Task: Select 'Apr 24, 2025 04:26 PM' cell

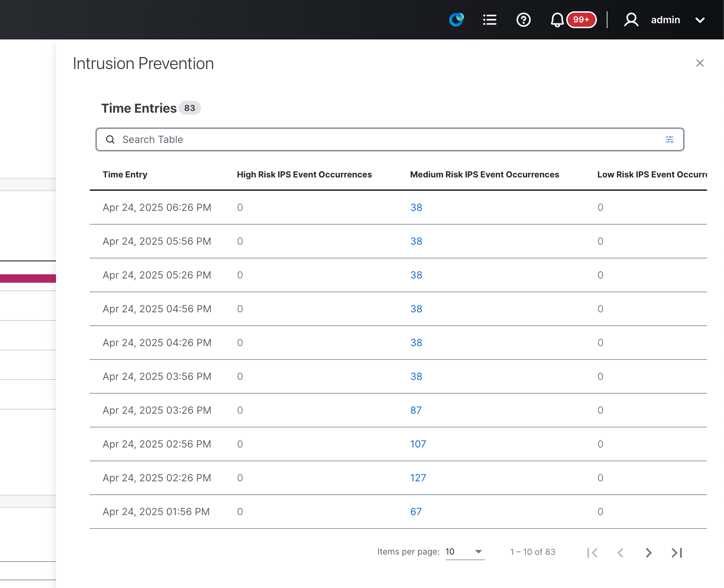Action: point(157,343)
